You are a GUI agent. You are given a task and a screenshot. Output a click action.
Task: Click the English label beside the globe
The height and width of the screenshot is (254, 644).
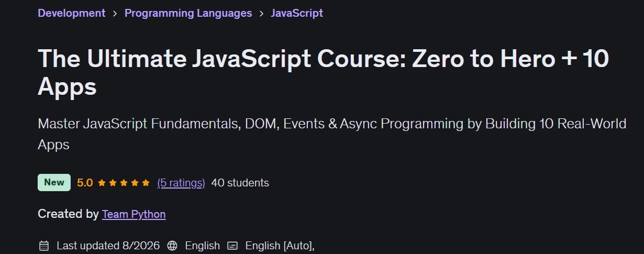(203, 246)
